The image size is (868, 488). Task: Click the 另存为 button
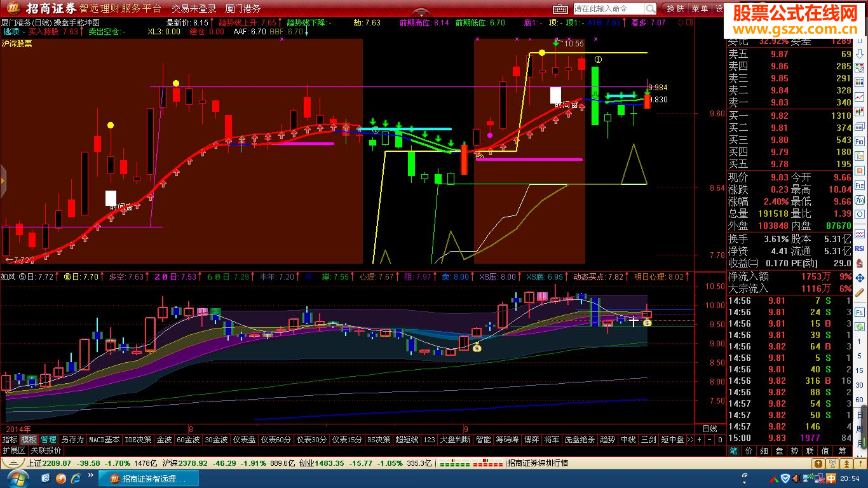click(x=72, y=440)
